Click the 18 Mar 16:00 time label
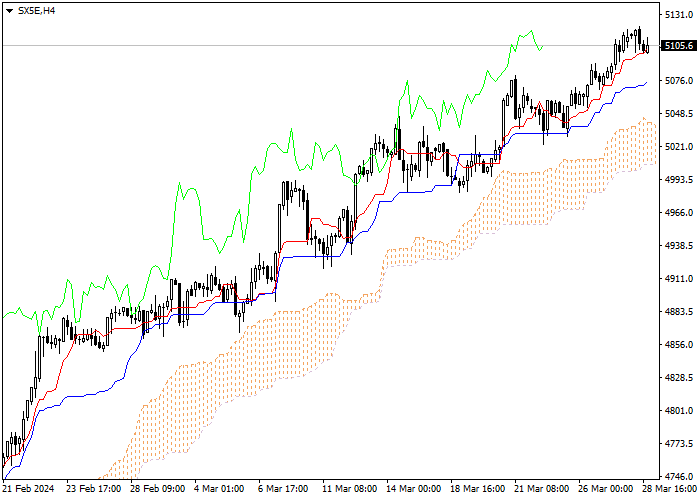The width and height of the screenshot is (700, 500). (478, 489)
